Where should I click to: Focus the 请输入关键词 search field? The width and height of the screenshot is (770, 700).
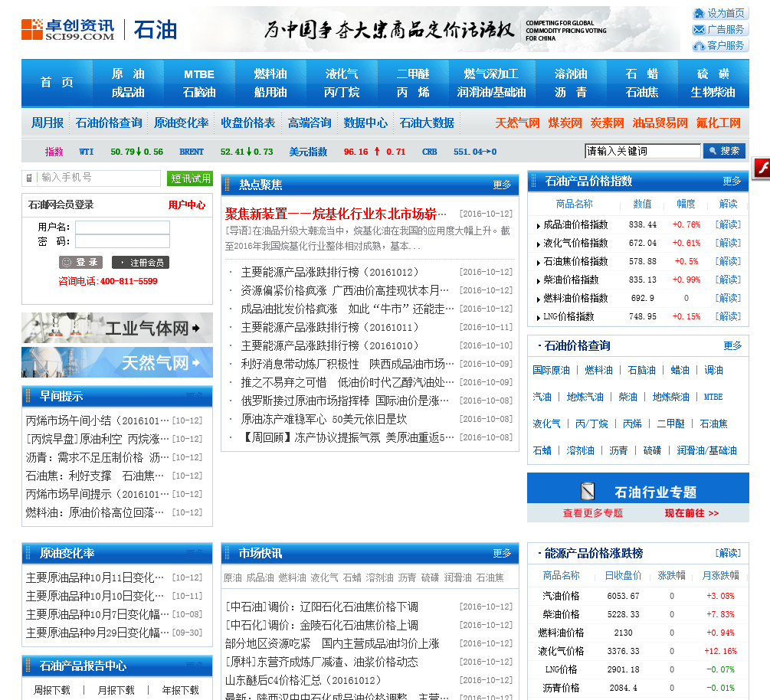pos(642,151)
